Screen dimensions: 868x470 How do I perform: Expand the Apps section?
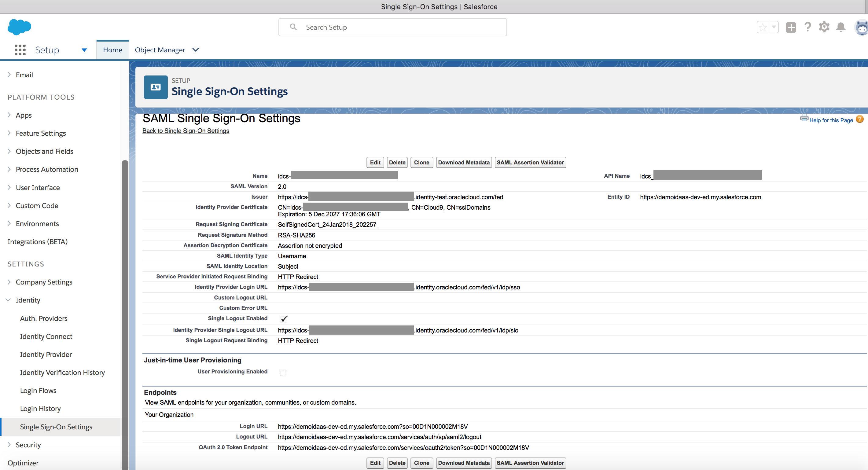(x=9, y=115)
